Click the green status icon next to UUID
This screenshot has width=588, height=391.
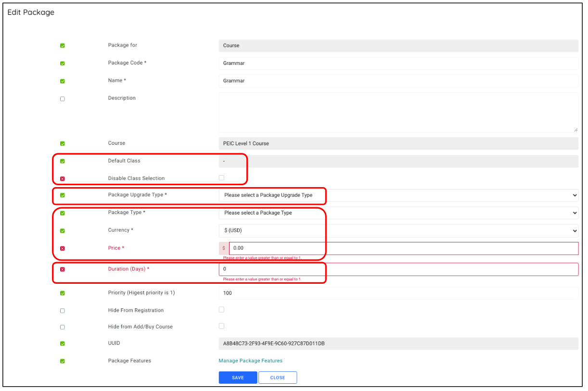[x=62, y=343]
